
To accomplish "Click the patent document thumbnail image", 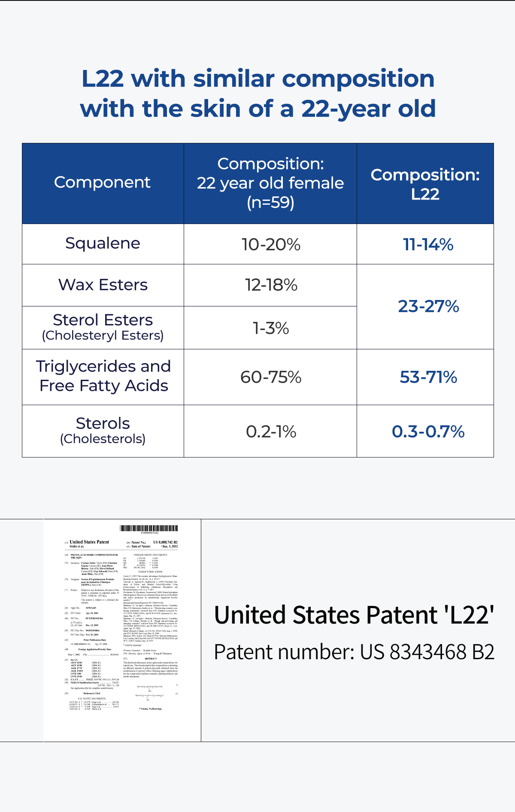I will tap(122, 630).
